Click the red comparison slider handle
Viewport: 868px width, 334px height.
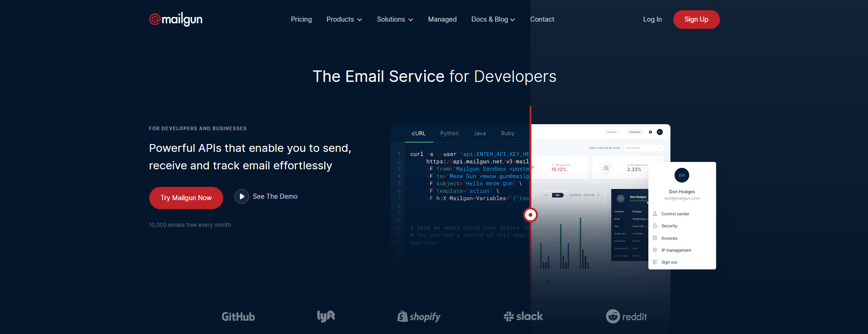click(x=530, y=214)
